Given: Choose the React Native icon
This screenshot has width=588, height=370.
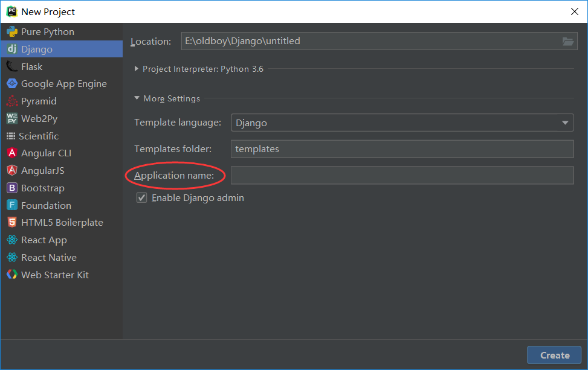Looking at the screenshot, I should click(x=12, y=257).
